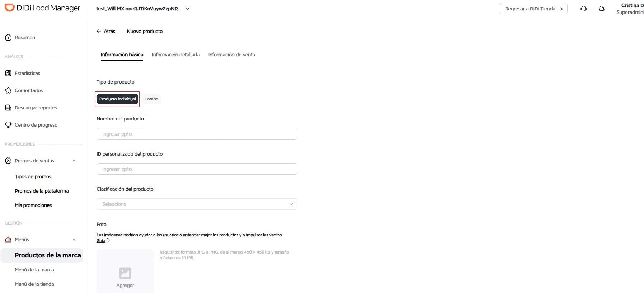Screen dimensions: 644x293
Task: Go back with the Atrás link
Action: (109, 31)
